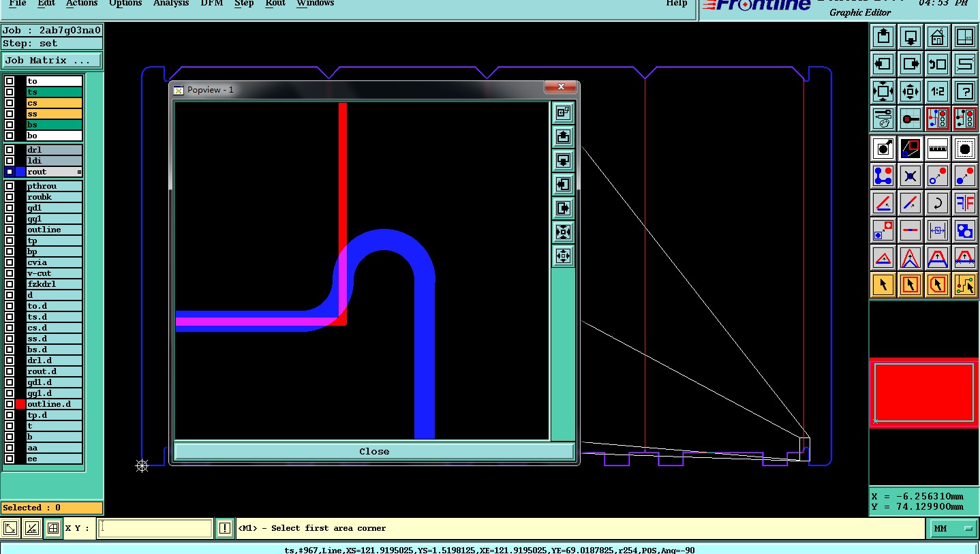
Task: Open the File menu
Action: pos(18,3)
